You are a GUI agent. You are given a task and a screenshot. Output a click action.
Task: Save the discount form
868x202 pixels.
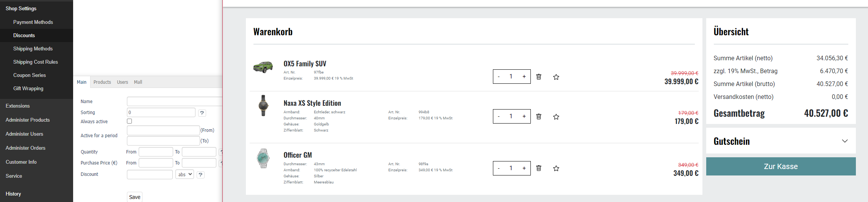(x=135, y=197)
